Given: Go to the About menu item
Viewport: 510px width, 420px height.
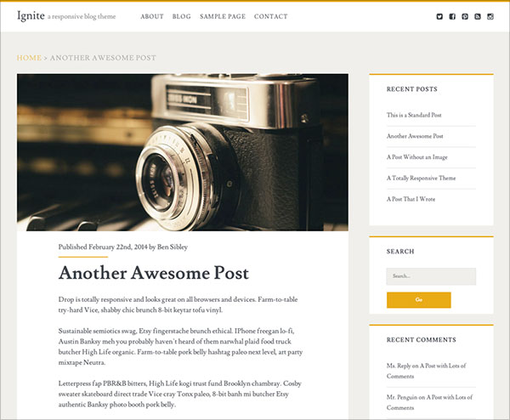Looking at the screenshot, I should pyautogui.click(x=152, y=17).
